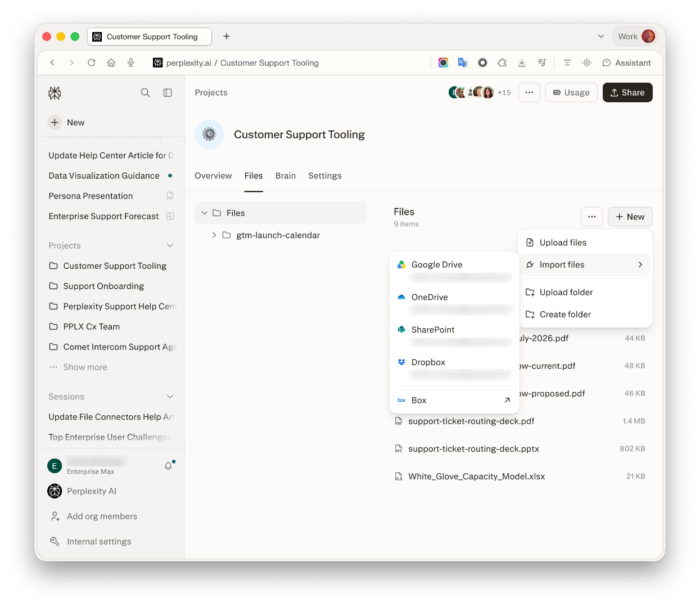Viewport: 700px width, 607px height.
Task: Open the tab list dropdown chevron
Action: click(601, 37)
